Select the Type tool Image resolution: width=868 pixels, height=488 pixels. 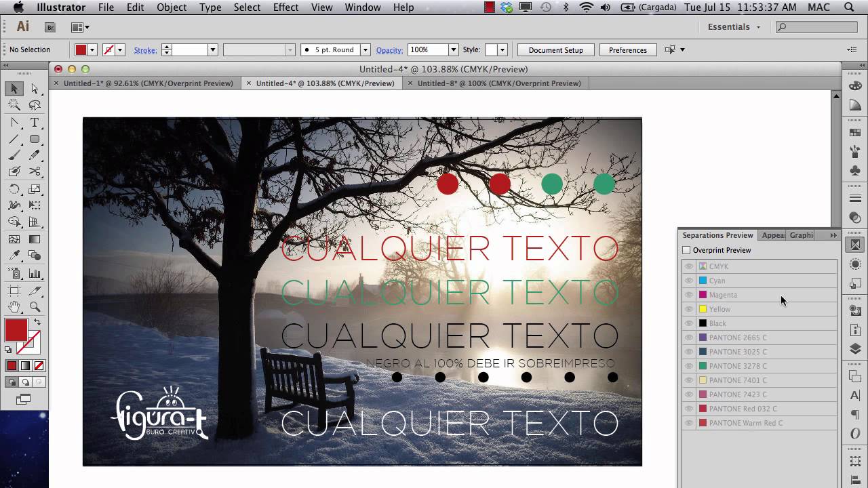[35, 123]
